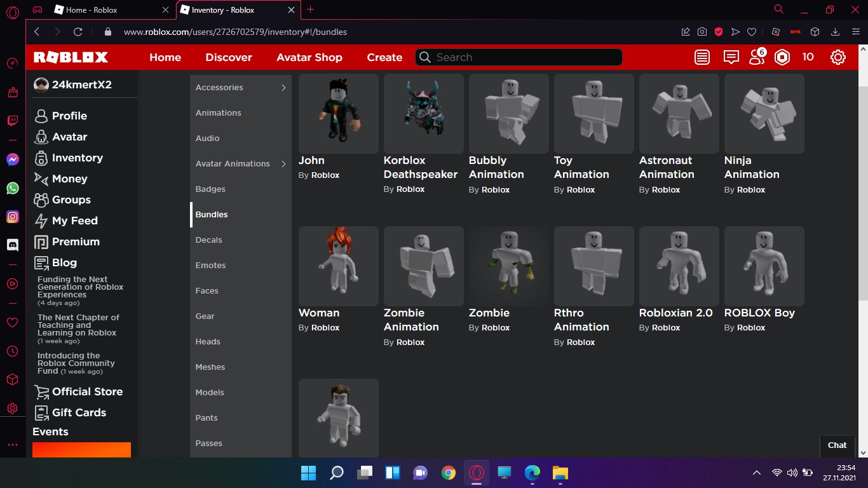Click the Robux balance 10

coord(808,57)
